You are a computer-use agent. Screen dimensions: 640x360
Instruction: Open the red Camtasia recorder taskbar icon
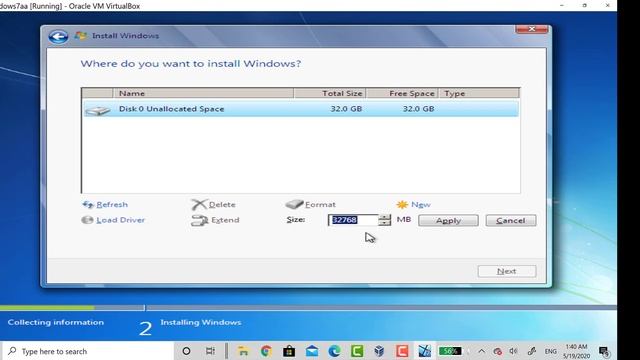[x=402, y=351]
